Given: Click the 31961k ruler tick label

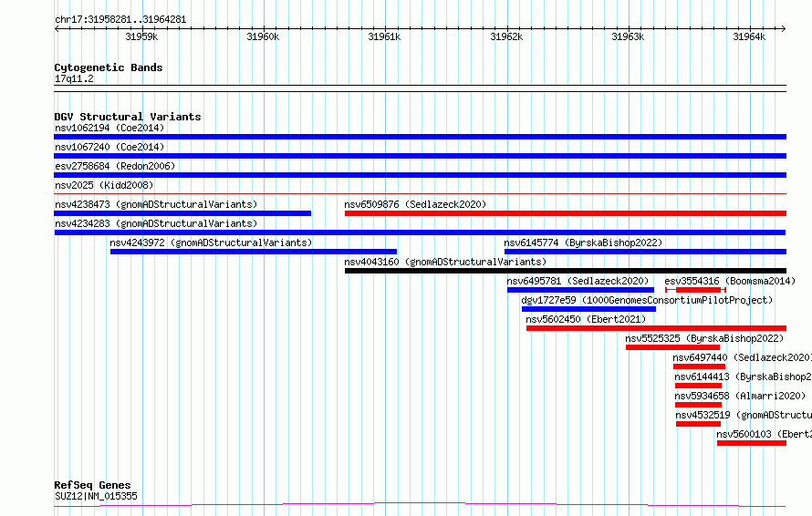Looking at the screenshot, I should coord(384,36).
